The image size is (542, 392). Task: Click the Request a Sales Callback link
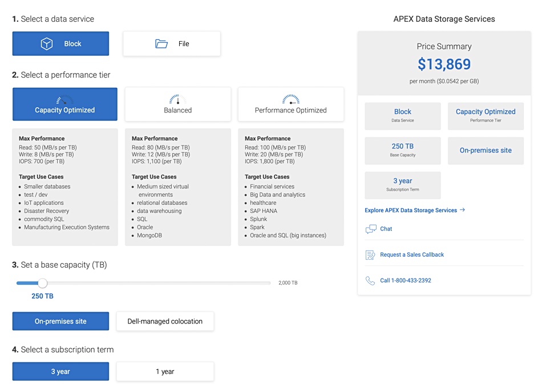pyautogui.click(x=412, y=255)
